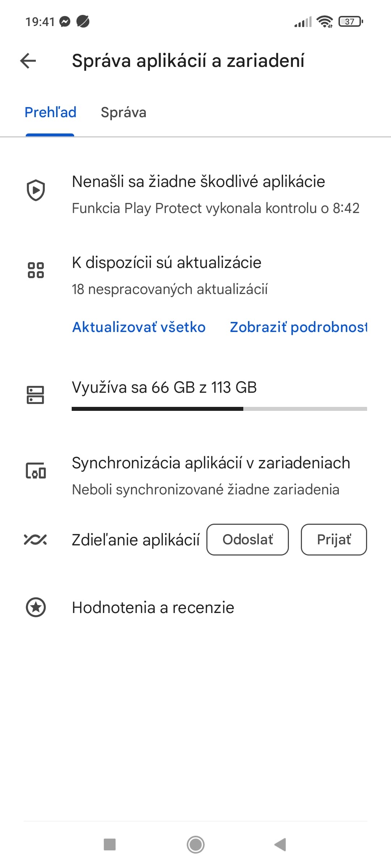
Task: Tap the app sharing arrows icon
Action: (35, 540)
